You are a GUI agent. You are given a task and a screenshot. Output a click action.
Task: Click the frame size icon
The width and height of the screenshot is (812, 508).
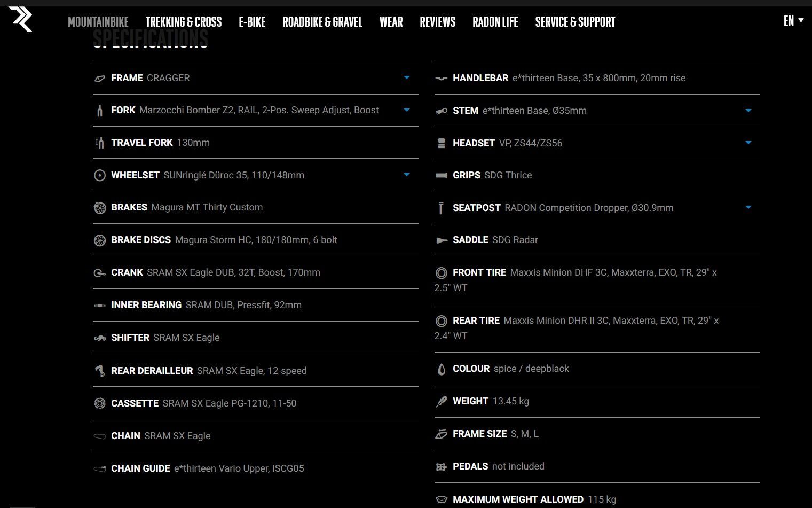(442, 434)
